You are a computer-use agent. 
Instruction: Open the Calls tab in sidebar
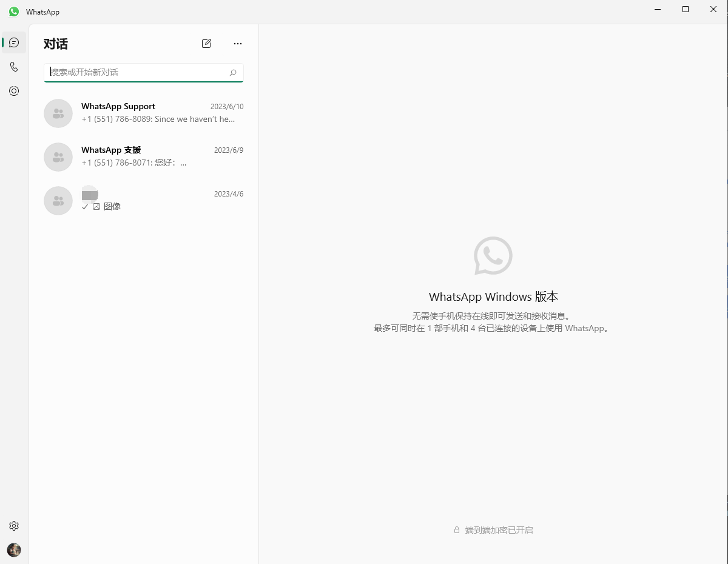(x=14, y=67)
